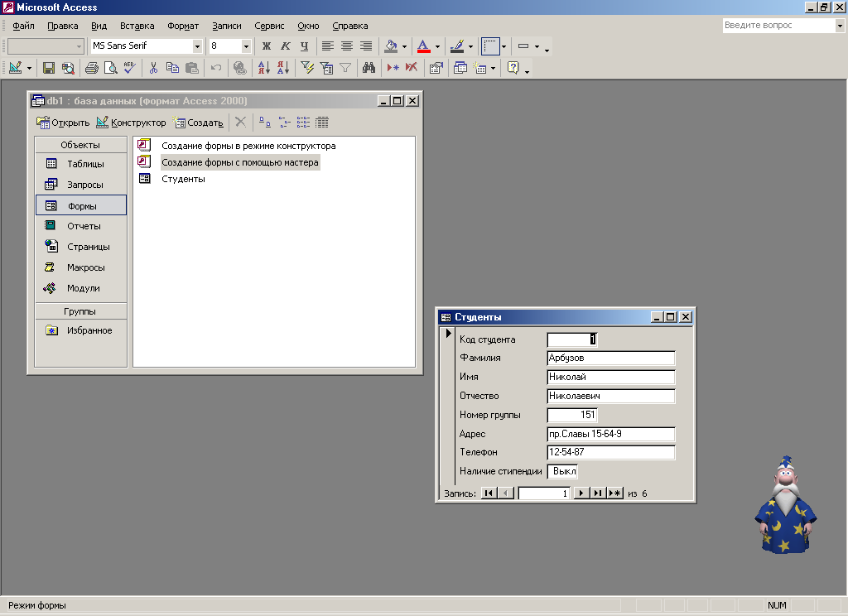
Task: Switch db1 window to Large Icons view
Action: pyautogui.click(x=264, y=123)
